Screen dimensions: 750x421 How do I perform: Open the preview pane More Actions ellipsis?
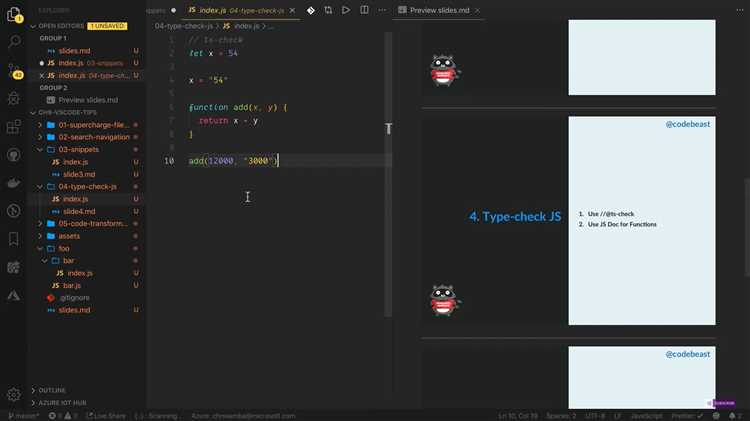click(x=740, y=10)
